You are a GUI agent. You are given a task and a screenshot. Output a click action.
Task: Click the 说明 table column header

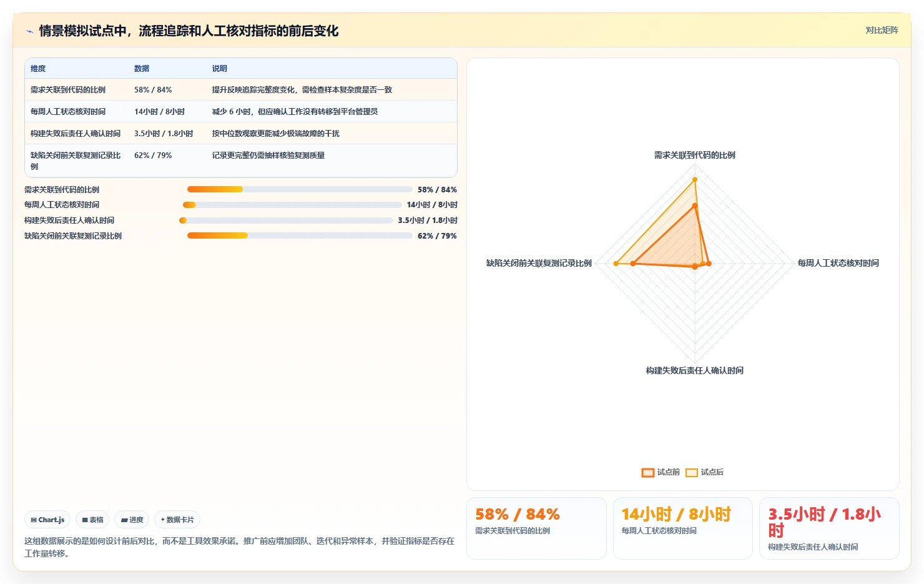point(219,69)
